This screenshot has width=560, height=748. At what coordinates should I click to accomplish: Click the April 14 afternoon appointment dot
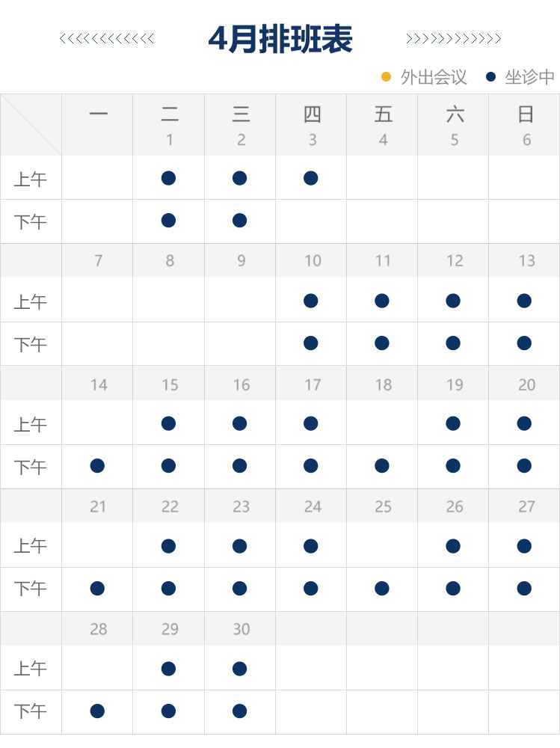tap(97, 466)
